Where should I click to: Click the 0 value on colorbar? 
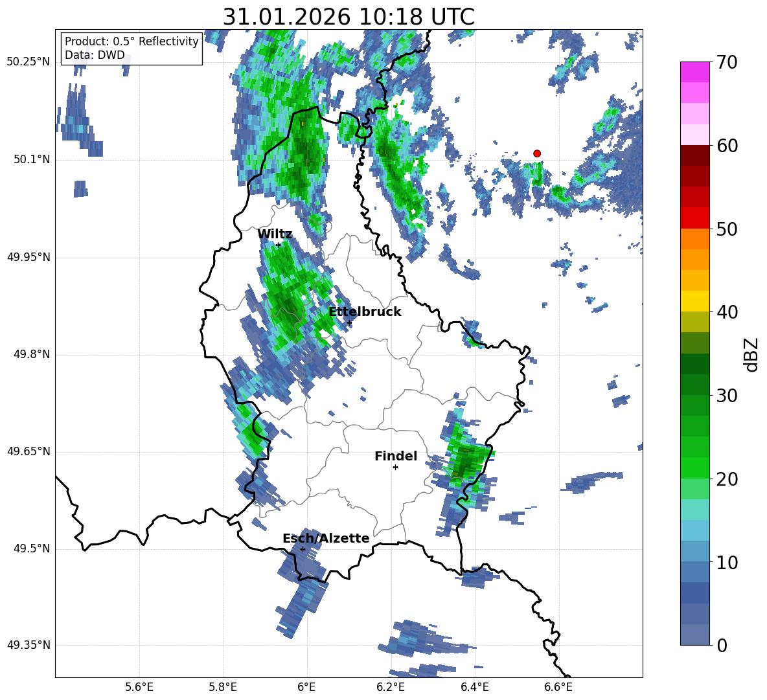click(722, 645)
